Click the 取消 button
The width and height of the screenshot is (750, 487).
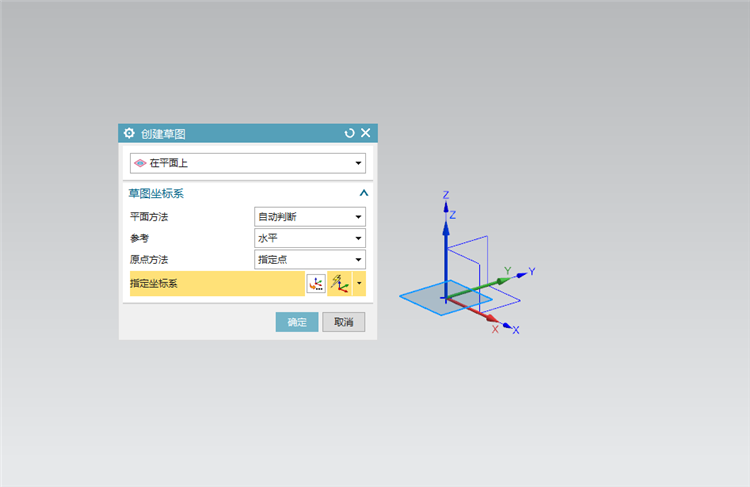click(x=343, y=322)
